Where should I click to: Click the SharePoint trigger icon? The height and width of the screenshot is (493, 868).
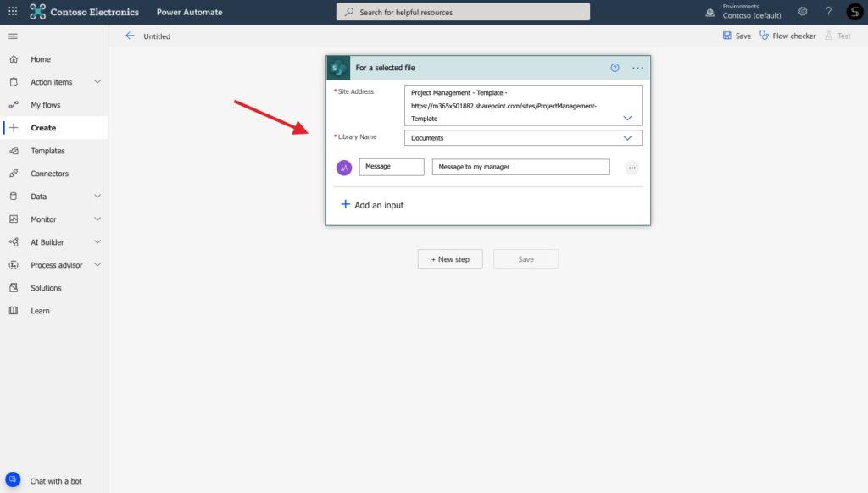coord(338,68)
